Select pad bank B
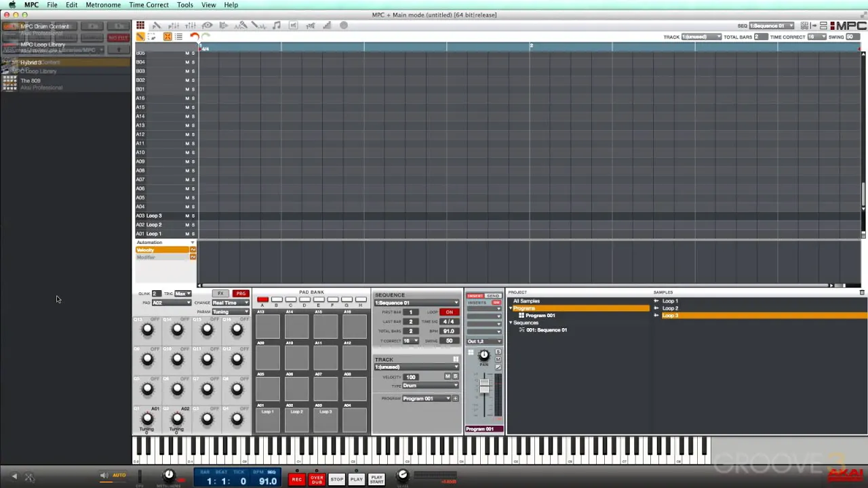 277,300
